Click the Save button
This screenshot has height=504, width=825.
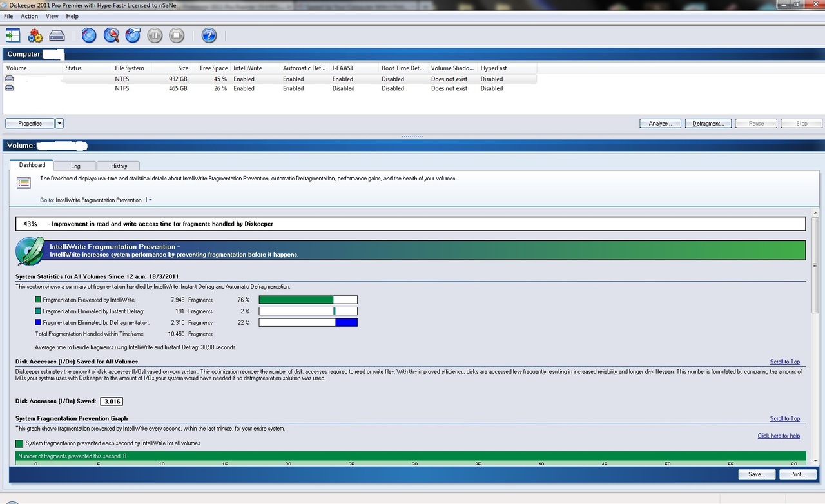(757, 474)
